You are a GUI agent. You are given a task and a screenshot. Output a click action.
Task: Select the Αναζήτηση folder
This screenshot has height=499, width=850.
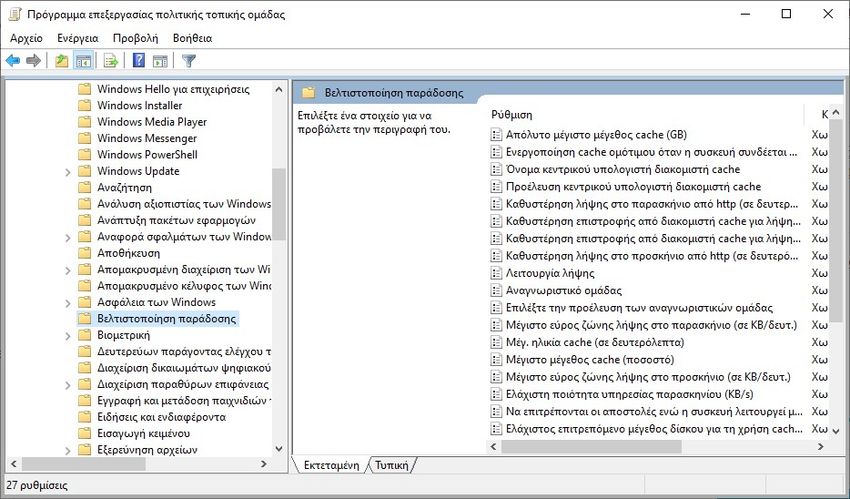tap(125, 187)
